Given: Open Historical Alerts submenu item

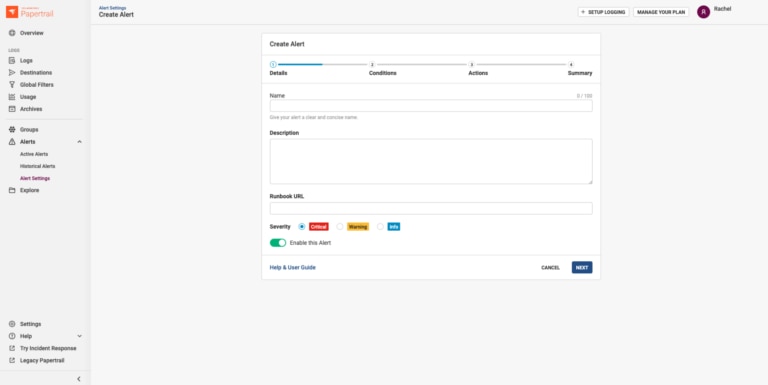Looking at the screenshot, I should pyautogui.click(x=37, y=166).
